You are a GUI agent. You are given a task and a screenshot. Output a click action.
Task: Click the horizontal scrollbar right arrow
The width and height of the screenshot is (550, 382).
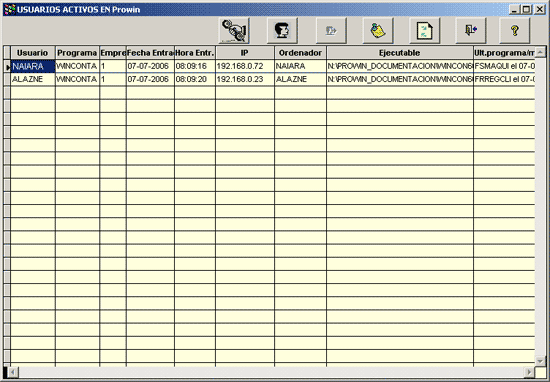pos(529,372)
